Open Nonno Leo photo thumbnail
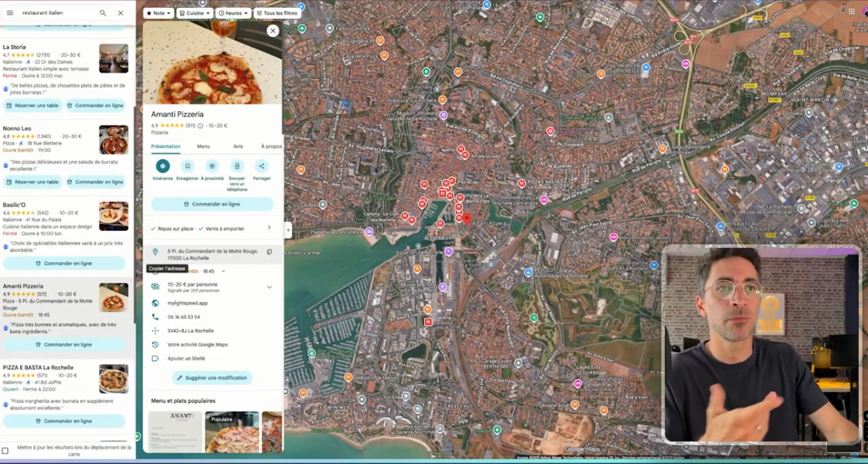This screenshot has height=464, width=868. 114,140
